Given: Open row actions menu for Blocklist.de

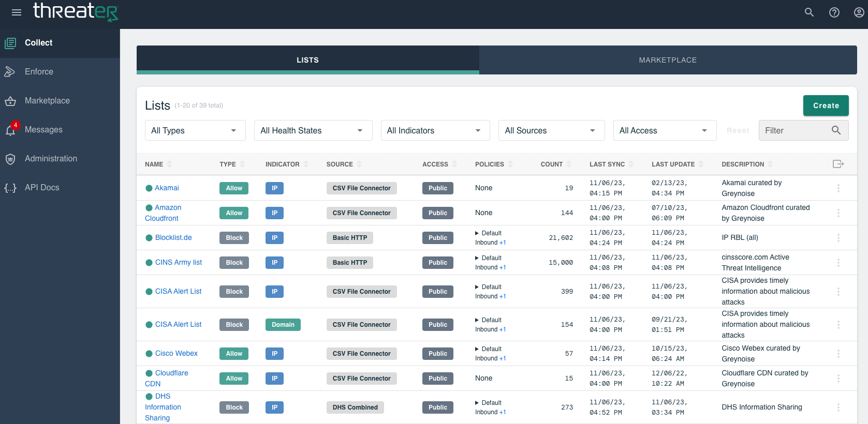Looking at the screenshot, I should 838,238.
